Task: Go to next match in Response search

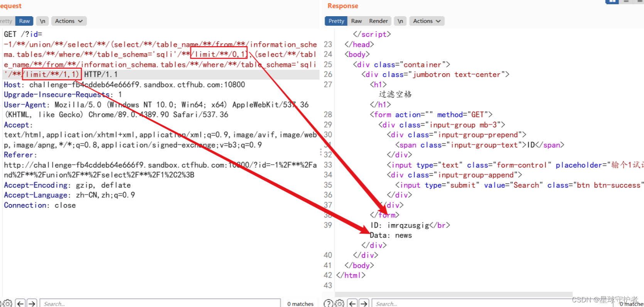Action: 364,304
